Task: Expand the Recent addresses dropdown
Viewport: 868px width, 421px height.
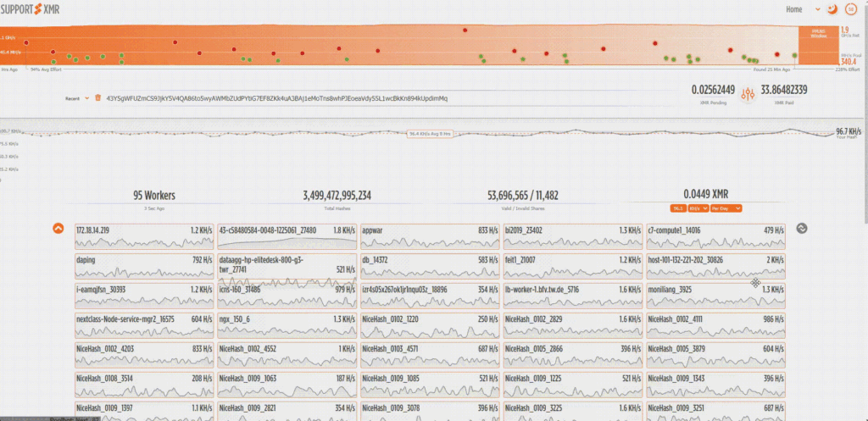Action: tap(77, 98)
